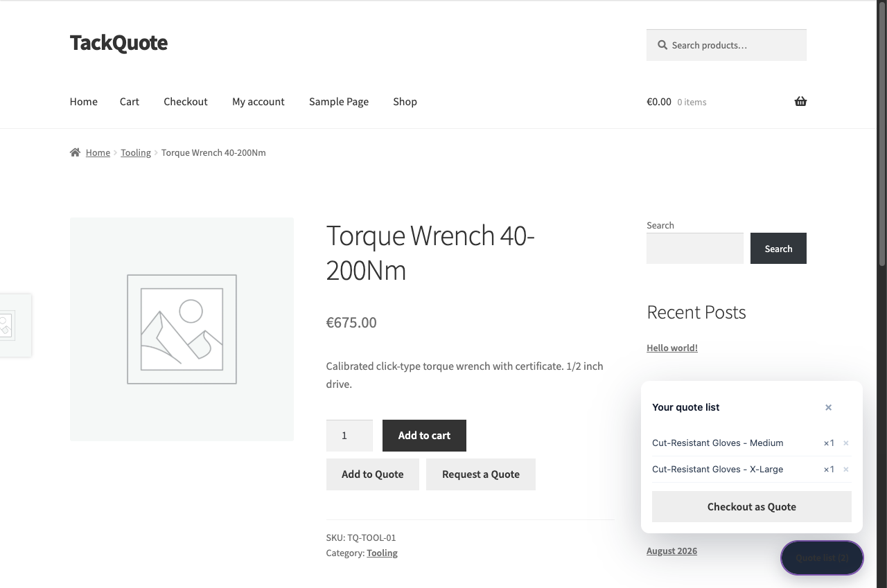Screen dimensions: 887x588
Task: Click the Checkout as Quote button
Action: (x=752, y=507)
